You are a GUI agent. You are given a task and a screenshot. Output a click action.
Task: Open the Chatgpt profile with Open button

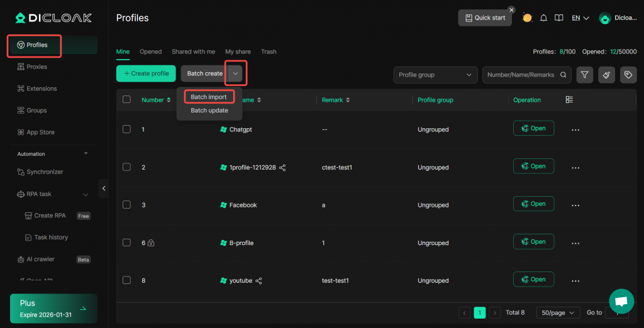coord(533,129)
